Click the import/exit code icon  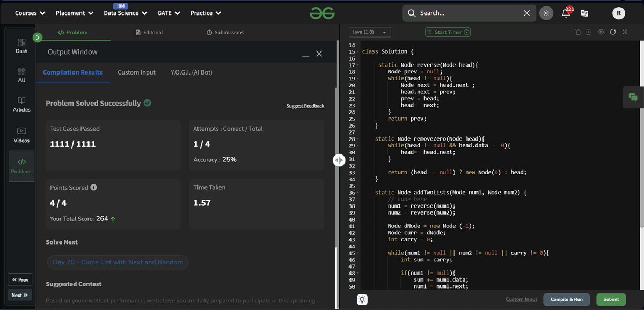pyautogui.click(x=589, y=32)
